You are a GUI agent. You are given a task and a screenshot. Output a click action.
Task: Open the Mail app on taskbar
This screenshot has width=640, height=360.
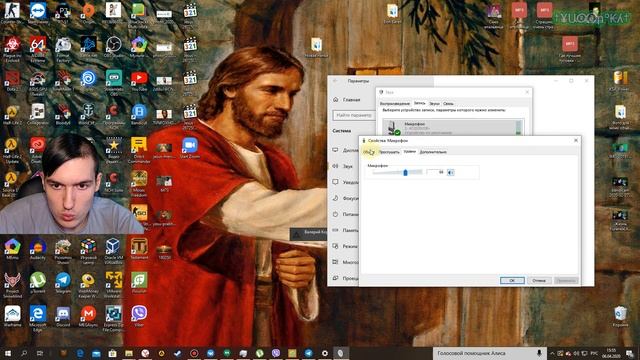[x=96, y=353]
